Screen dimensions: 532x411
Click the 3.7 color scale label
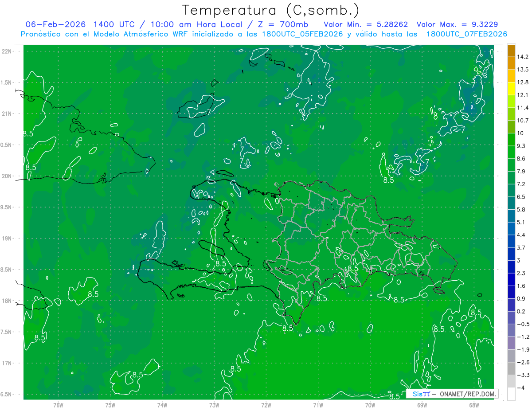[x=521, y=247]
